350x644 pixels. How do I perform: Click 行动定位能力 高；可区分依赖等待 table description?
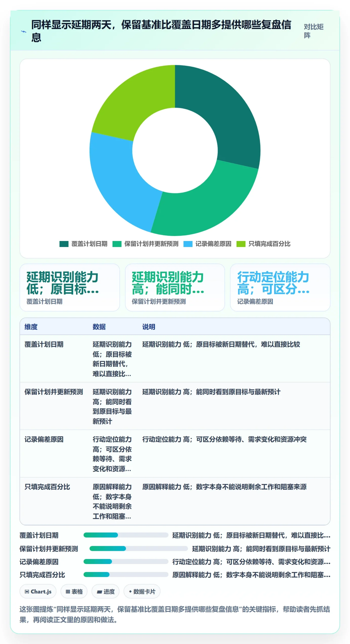click(224, 439)
